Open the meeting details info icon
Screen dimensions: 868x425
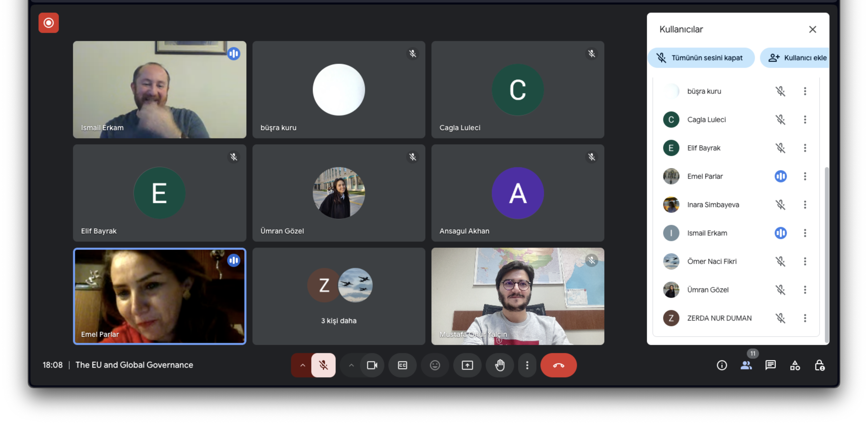click(721, 365)
